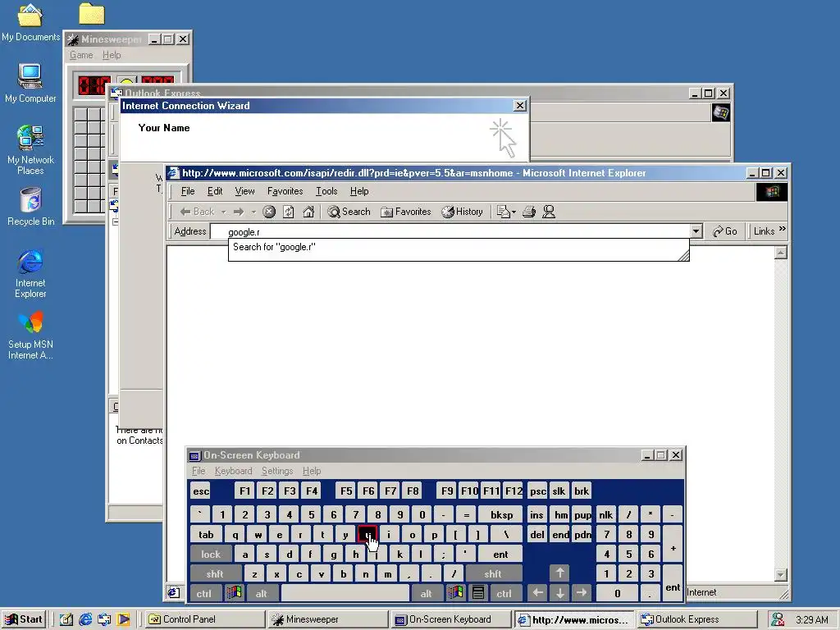Open the History pane from toolbar
The width and height of the screenshot is (840, 630).
coord(462,212)
